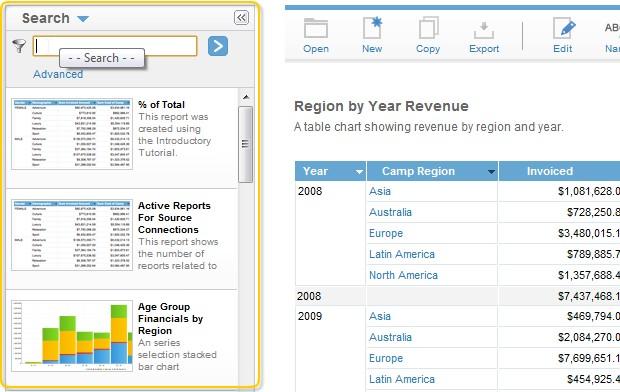Click the filter funnel icon

pos(19,46)
